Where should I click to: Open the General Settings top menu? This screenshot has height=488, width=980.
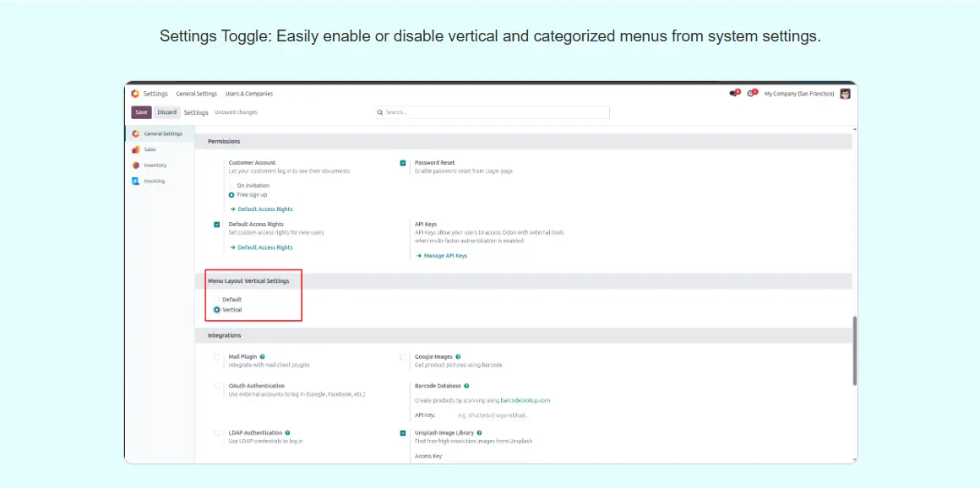(196, 94)
